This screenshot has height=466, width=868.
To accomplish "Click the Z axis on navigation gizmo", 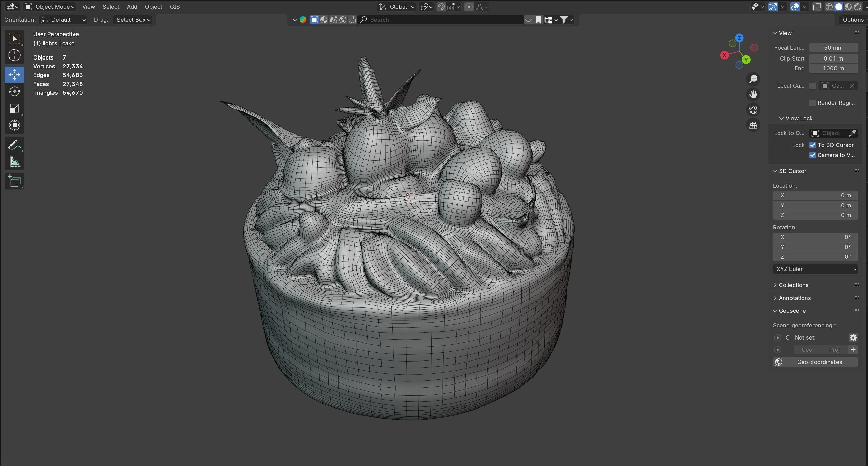I will (x=739, y=38).
